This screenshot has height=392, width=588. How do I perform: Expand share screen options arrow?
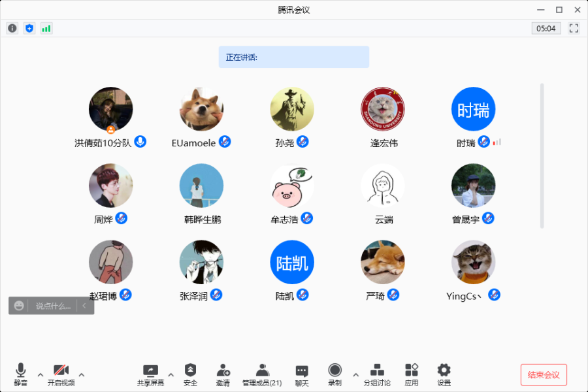tap(171, 374)
